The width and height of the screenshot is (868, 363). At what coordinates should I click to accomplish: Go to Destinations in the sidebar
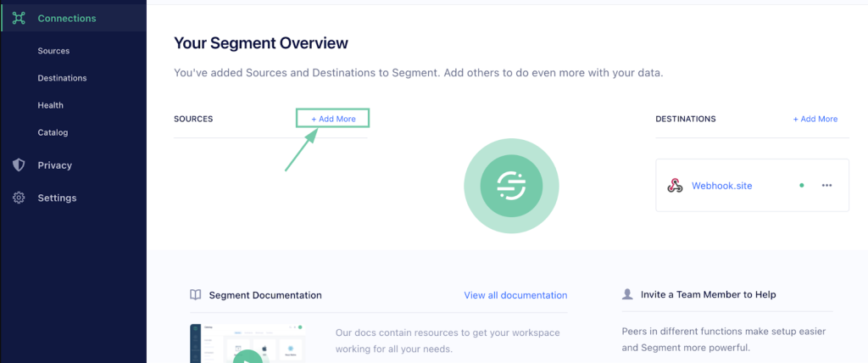click(x=62, y=78)
